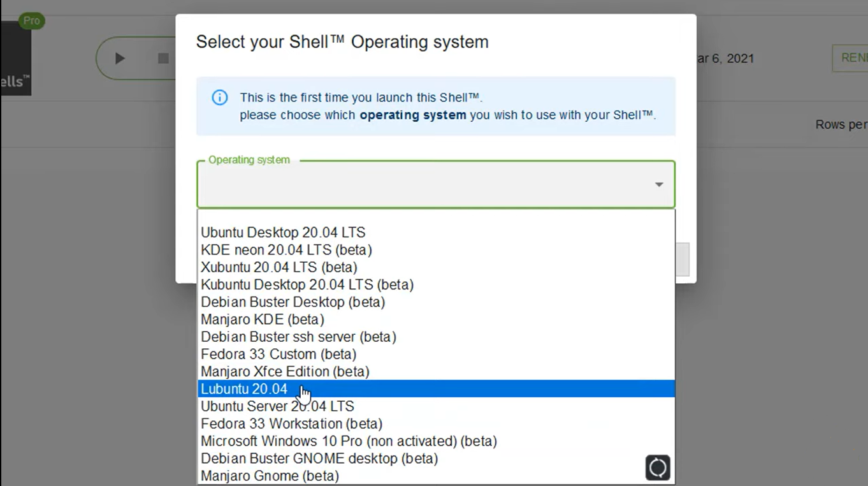Pick Kubuntu Desktop 20.04 LTS beta

[307, 284]
